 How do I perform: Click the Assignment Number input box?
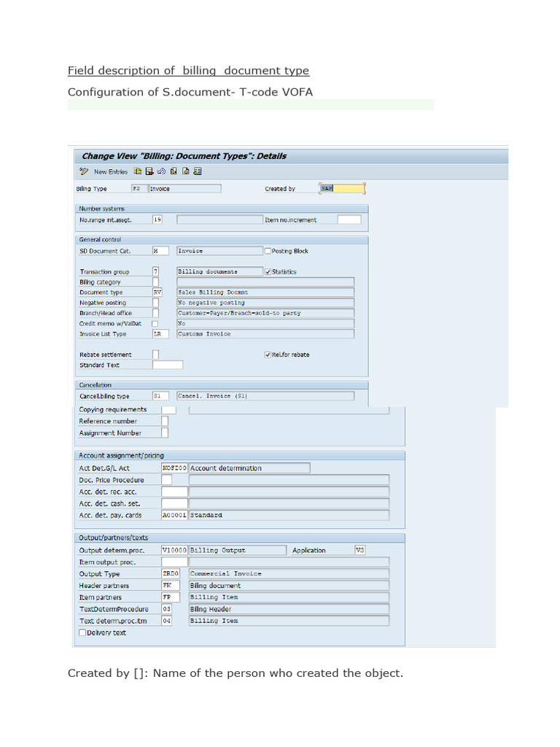[x=165, y=433]
